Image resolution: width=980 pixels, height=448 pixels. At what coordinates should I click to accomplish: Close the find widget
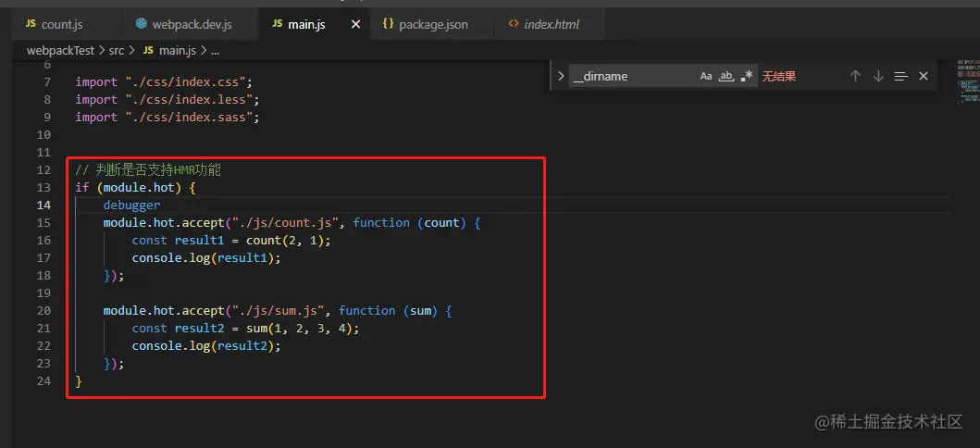924,76
